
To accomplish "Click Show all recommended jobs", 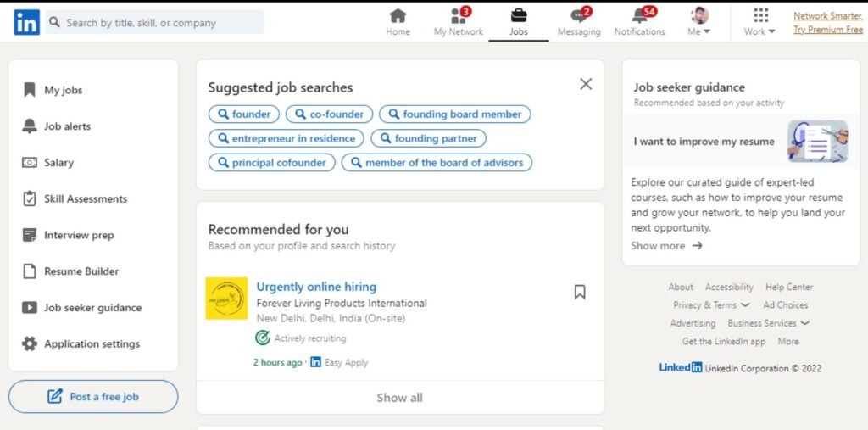I will click(x=400, y=397).
